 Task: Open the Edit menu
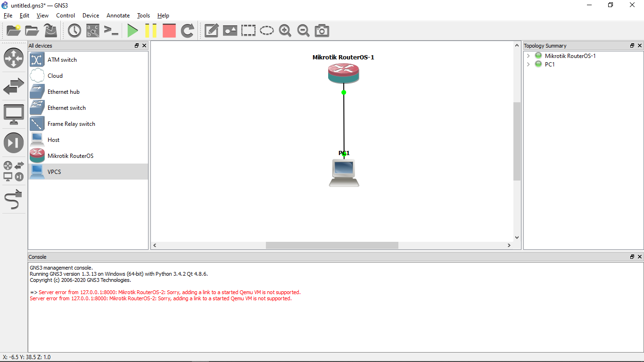point(25,16)
